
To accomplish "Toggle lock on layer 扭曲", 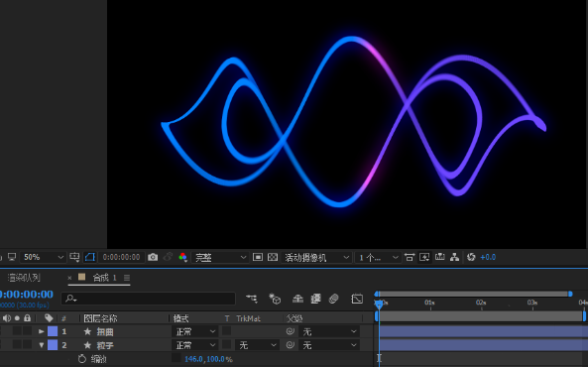I will tap(27, 331).
